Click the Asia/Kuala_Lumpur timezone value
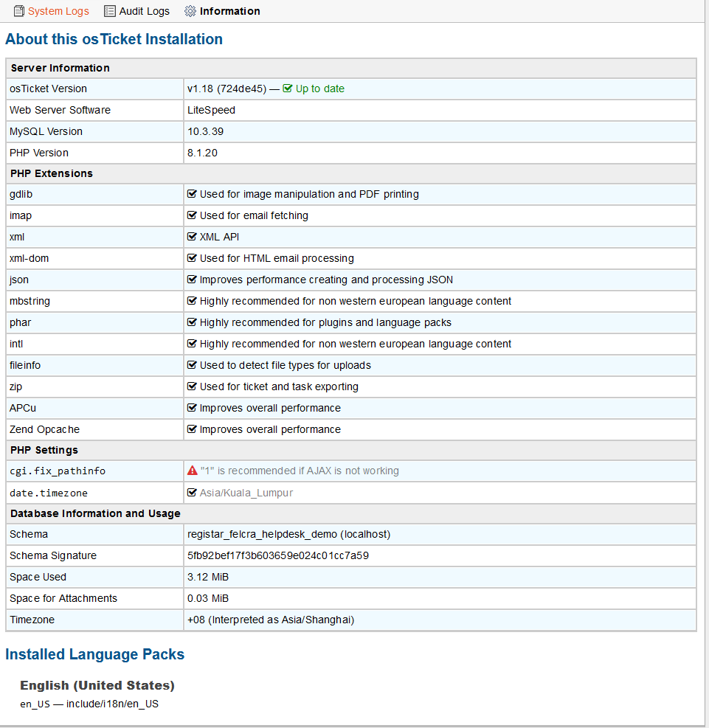The width and height of the screenshot is (709, 728). click(x=246, y=493)
